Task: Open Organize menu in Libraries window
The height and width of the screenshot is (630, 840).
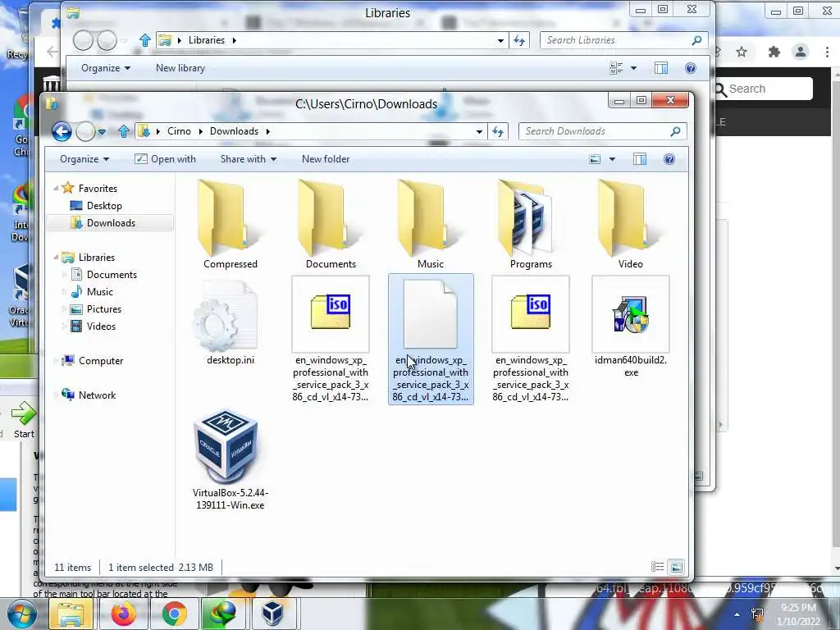Action: [x=106, y=68]
